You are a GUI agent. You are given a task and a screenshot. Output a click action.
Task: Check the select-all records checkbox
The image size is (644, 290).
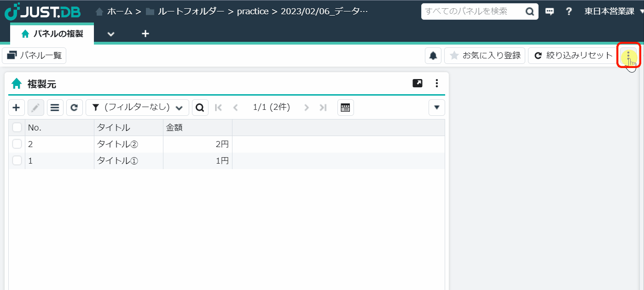(x=17, y=127)
